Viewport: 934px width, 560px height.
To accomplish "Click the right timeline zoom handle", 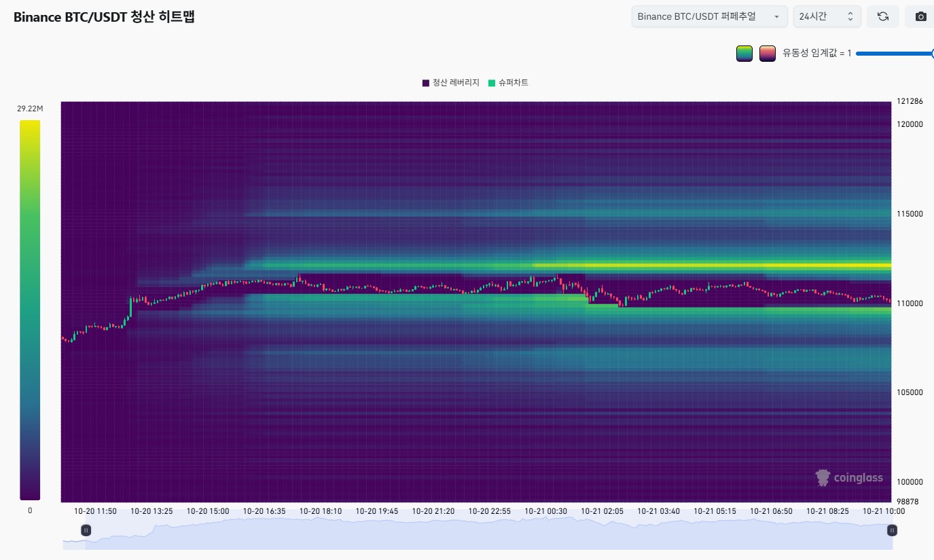I will pyautogui.click(x=892, y=530).
